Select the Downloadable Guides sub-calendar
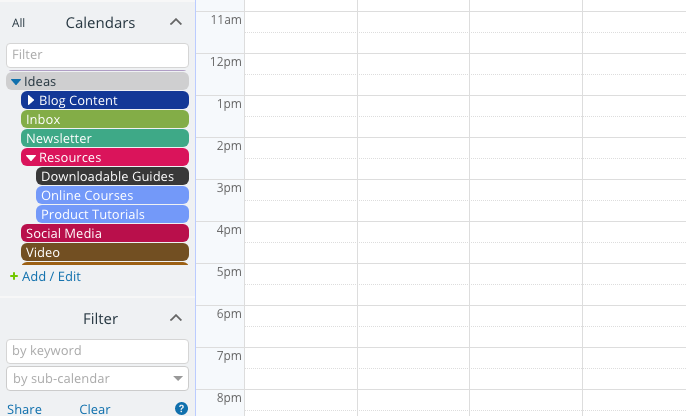 (112, 176)
